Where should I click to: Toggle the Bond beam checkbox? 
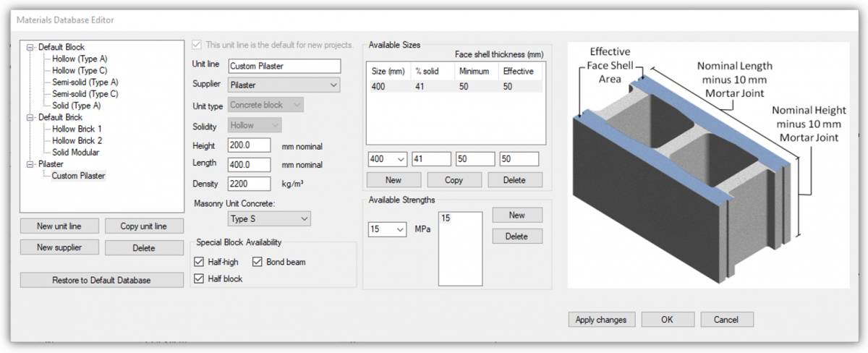[x=258, y=262]
